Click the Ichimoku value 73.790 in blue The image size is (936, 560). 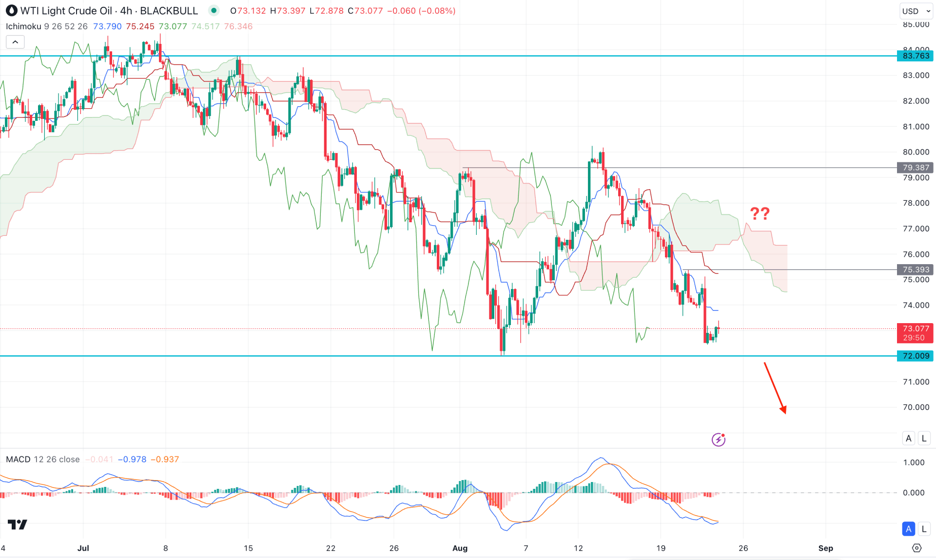(107, 26)
